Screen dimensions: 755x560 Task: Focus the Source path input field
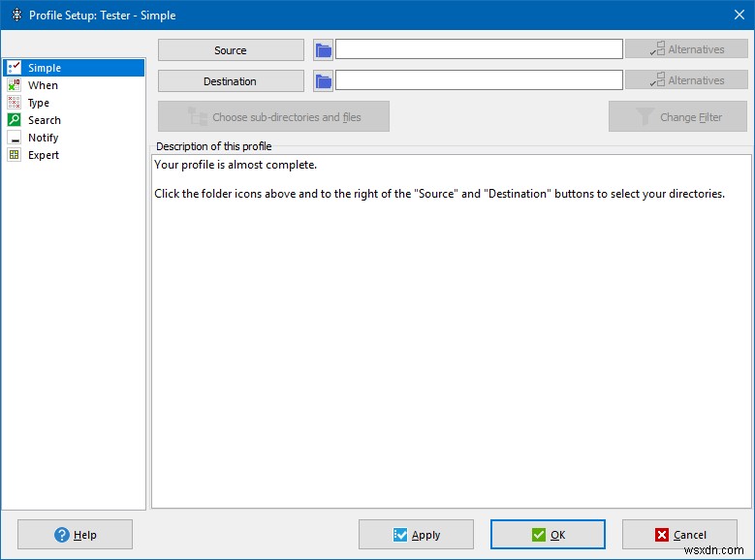(x=479, y=49)
